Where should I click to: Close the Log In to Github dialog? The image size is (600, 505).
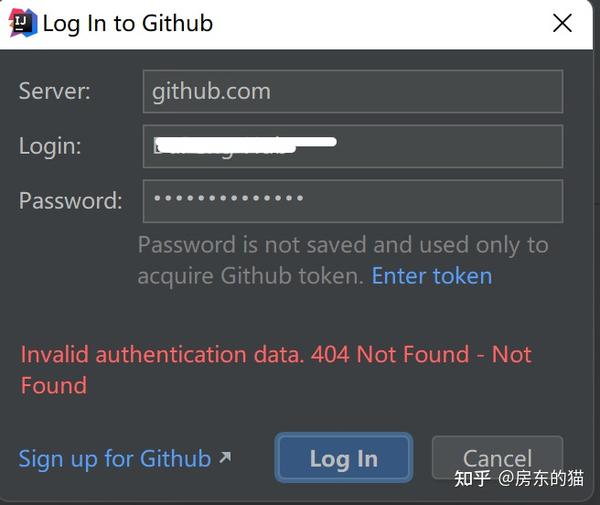tap(562, 23)
